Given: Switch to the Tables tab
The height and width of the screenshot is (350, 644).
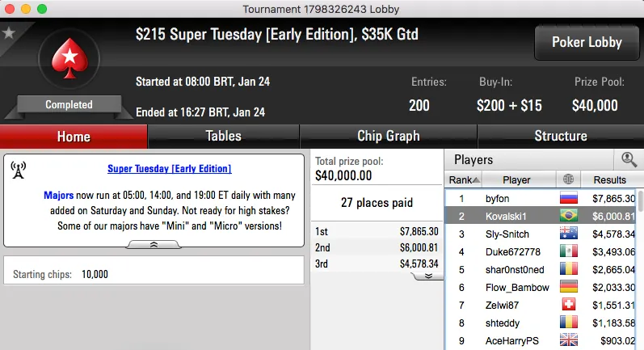Looking at the screenshot, I should pos(223,136).
